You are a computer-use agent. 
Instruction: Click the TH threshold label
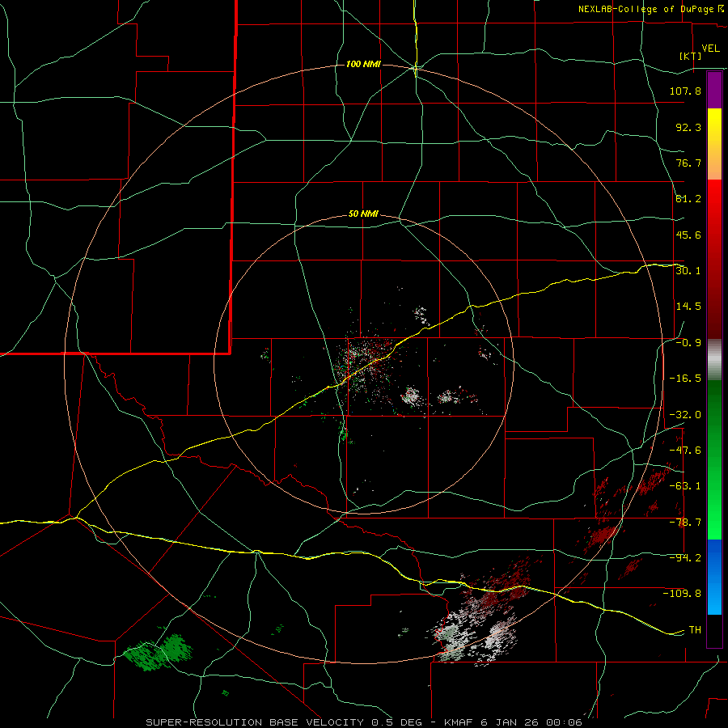695,630
